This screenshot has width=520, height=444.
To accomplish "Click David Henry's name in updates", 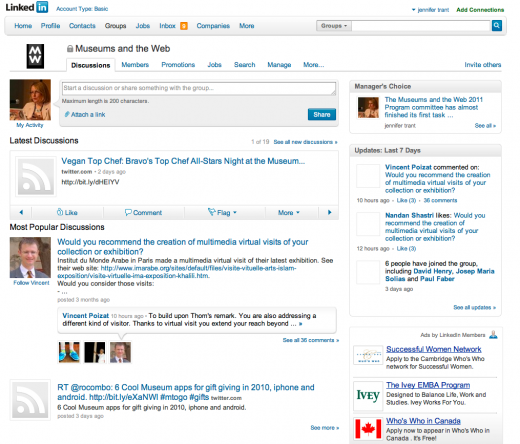I will tap(433, 271).
